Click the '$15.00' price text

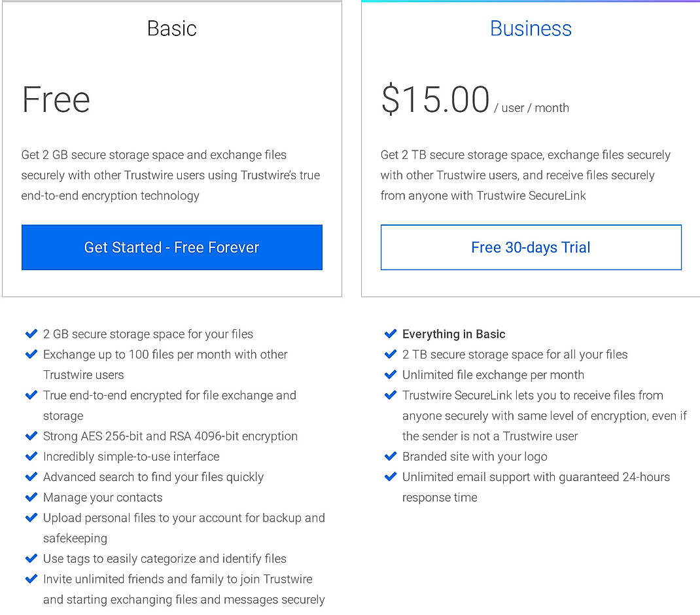434,98
